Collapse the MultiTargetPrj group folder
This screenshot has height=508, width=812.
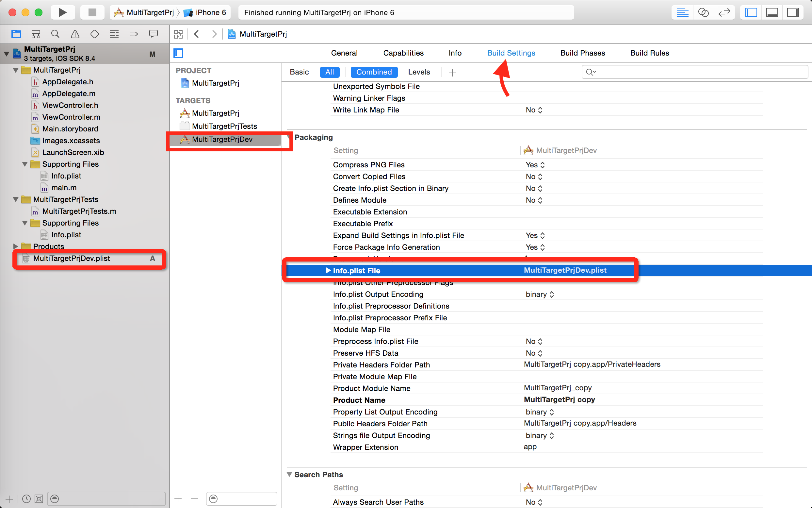(x=15, y=70)
